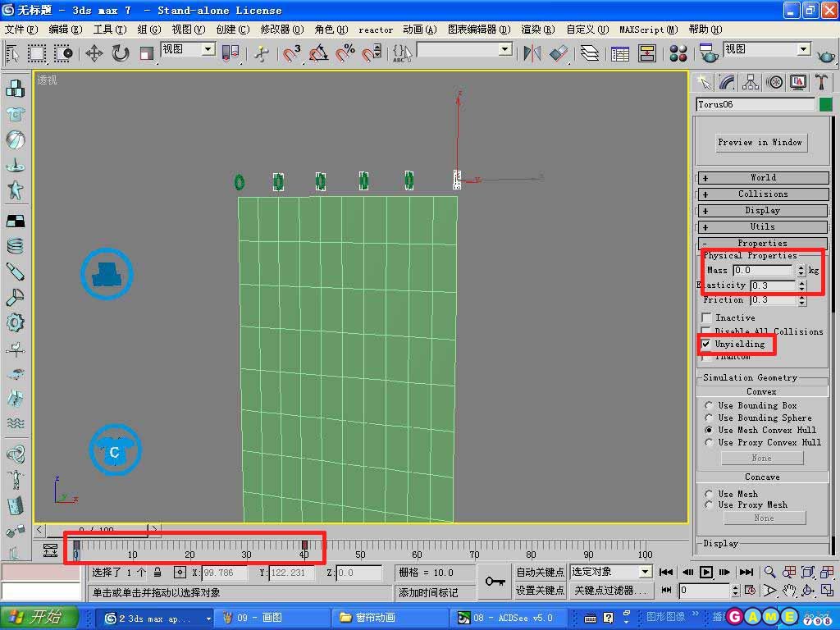The height and width of the screenshot is (630, 840).
Task: Switch to the Hierarchy panel tab
Action: point(751,82)
